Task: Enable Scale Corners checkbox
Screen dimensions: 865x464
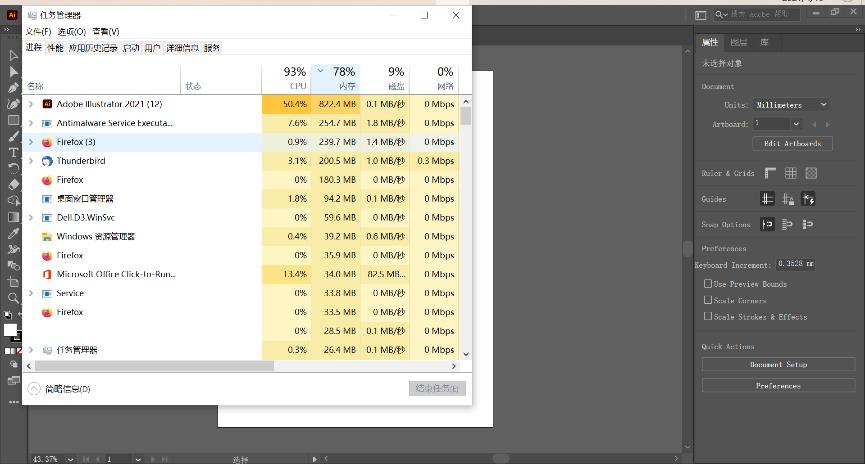Action: click(x=708, y=300)
